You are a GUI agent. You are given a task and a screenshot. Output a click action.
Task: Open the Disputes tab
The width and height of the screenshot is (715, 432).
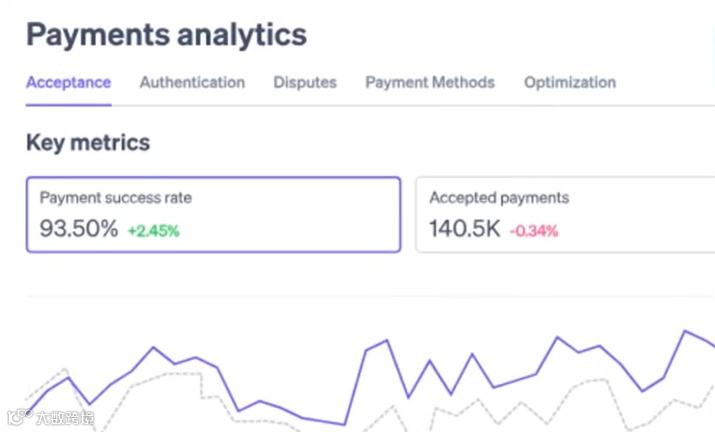click(305, 83)
